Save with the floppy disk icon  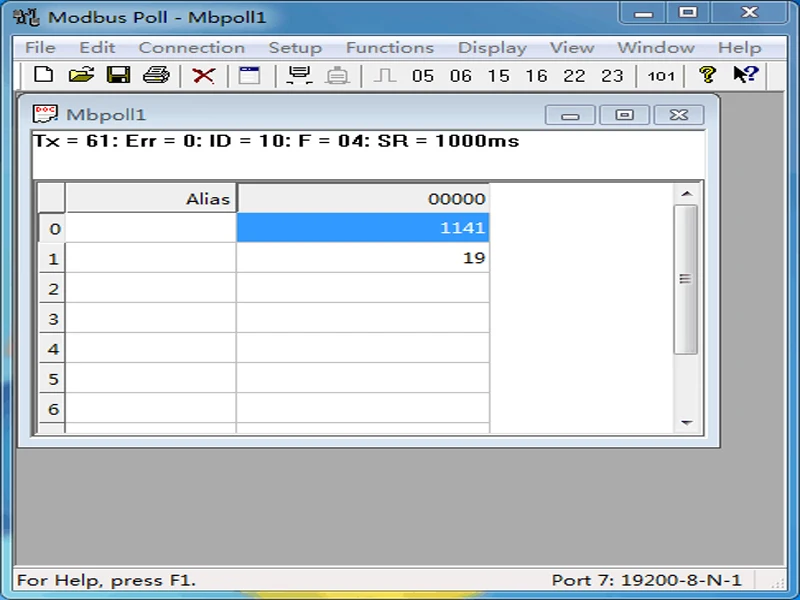118,75
